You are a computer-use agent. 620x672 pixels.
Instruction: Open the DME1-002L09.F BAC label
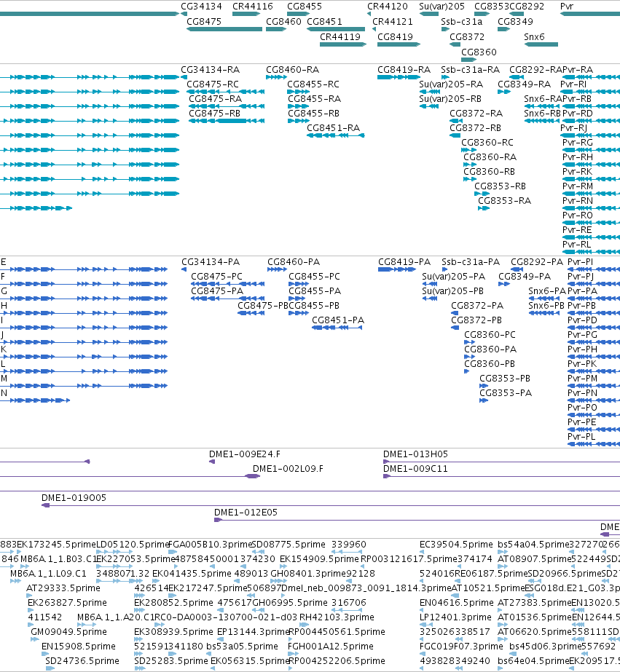[288, 469]
